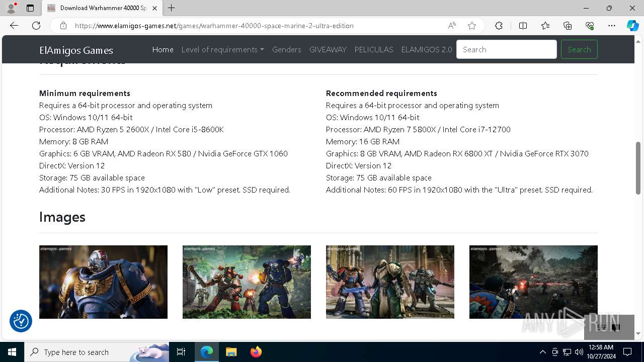The width and height of the screenshot is (644, 362).
Task: Open the second screenshot with jungle battle
Action: click(x=247, y=282)
